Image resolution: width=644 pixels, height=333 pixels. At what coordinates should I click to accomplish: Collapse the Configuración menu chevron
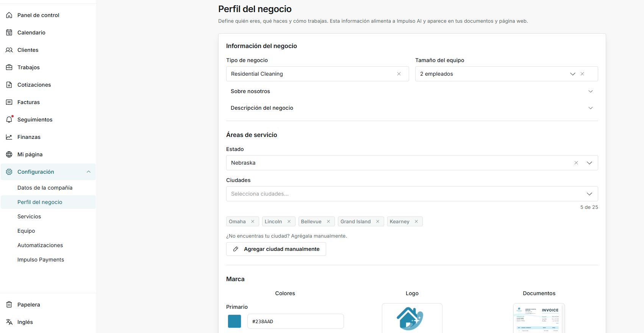89,172
